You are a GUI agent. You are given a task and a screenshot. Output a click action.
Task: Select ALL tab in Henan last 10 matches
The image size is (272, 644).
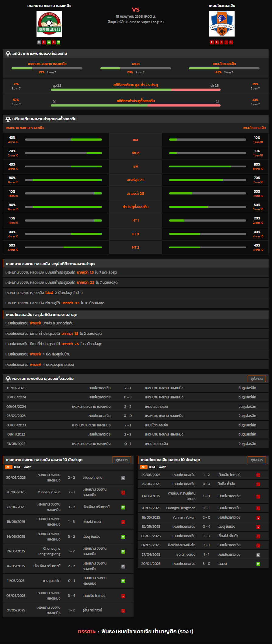[9, 467]
